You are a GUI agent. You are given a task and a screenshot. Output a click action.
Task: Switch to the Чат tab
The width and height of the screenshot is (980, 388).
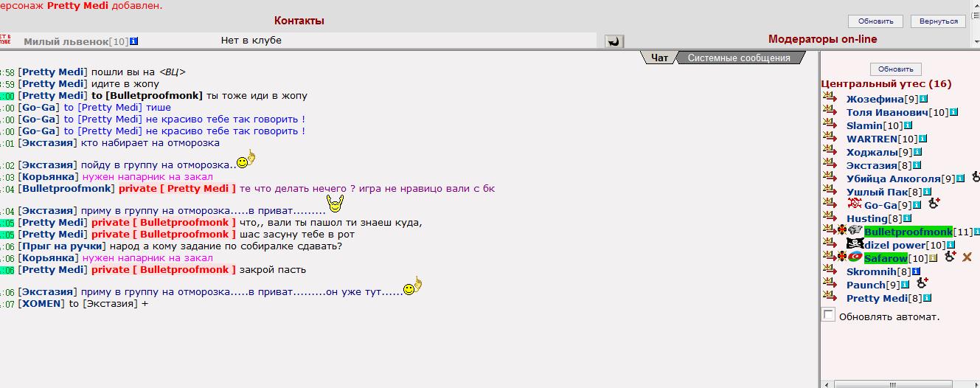click(659, 58)
